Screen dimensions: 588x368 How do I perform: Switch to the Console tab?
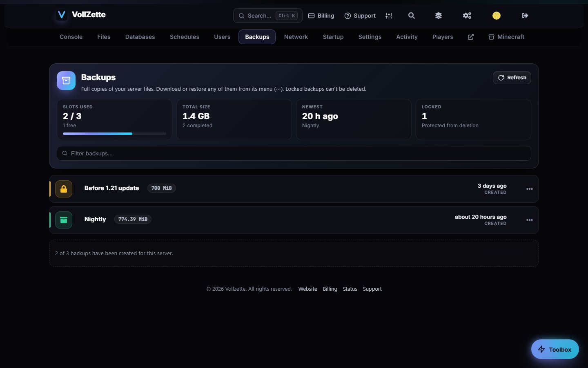(71, 37)
